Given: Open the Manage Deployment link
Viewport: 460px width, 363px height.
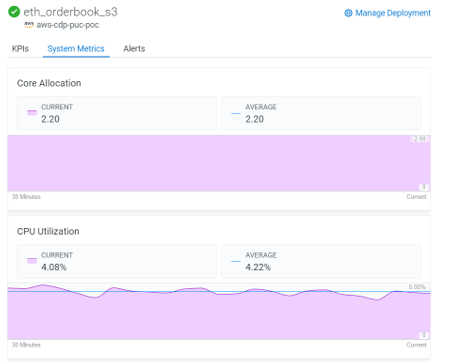Looking at the screenshot, I should [388, 13].
